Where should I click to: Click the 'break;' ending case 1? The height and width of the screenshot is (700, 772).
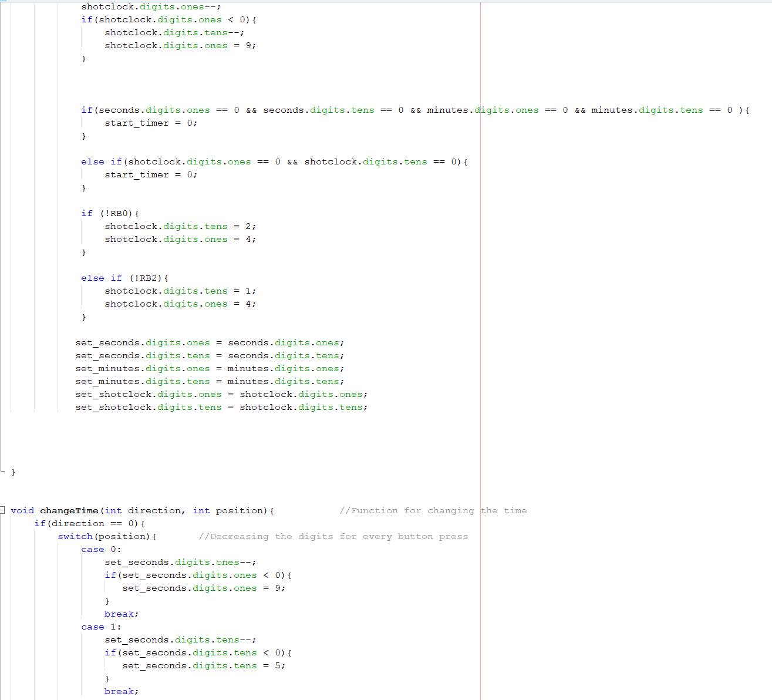pyautogui.click(x=122, y=692)
